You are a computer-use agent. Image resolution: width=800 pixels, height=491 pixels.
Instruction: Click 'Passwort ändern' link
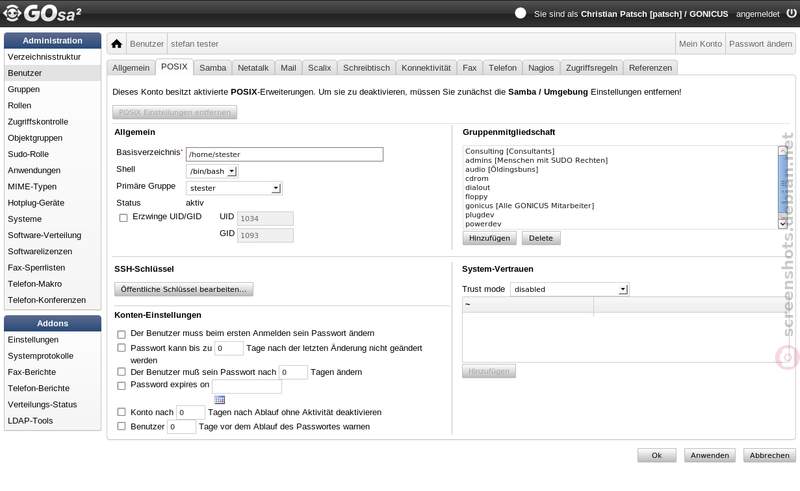point(760,44)
